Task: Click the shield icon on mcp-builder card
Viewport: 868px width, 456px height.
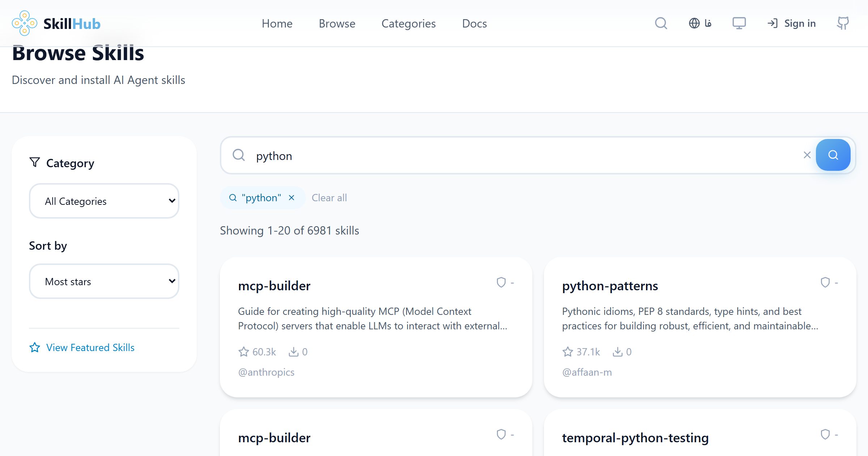Action: click(501, 282)
